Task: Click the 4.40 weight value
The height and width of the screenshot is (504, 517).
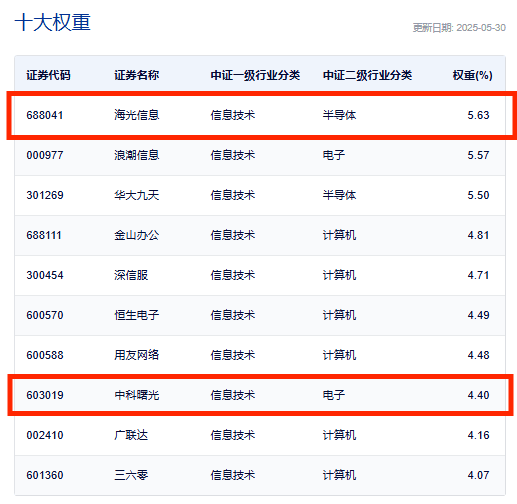Action: click(478, 395)
